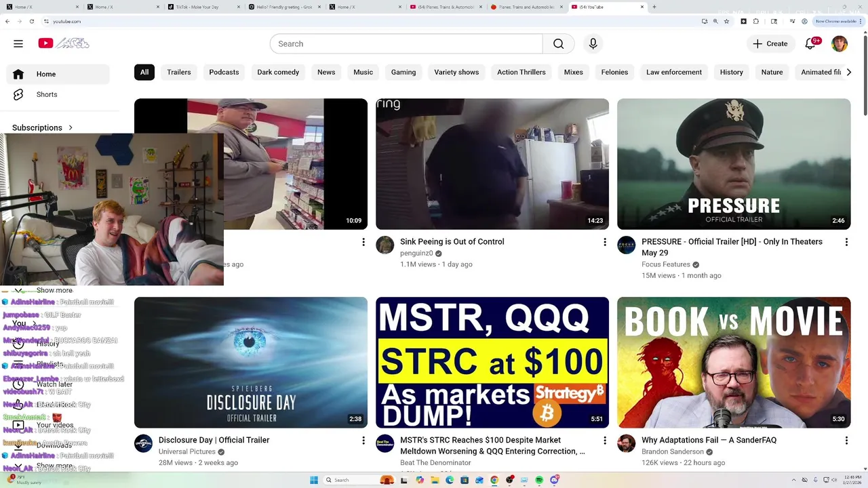The image size is (868, 488).
Task: Select the Action Thrillers chip
Action: tap(521, 72)
